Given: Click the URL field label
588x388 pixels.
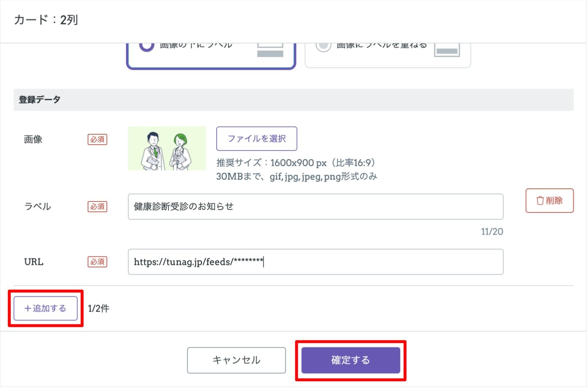Looking at the screenshot, I should (34, 262).
